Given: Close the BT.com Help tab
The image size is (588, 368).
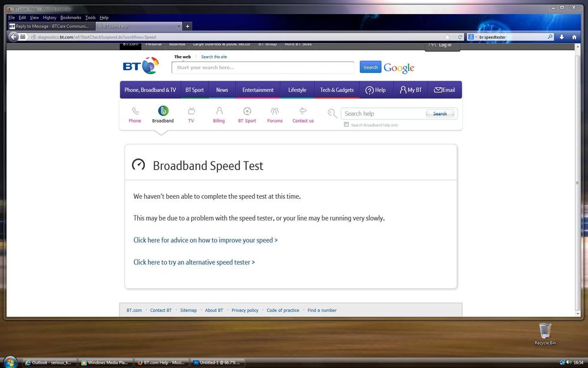Looking at the screenshot, I should [179, 27].
